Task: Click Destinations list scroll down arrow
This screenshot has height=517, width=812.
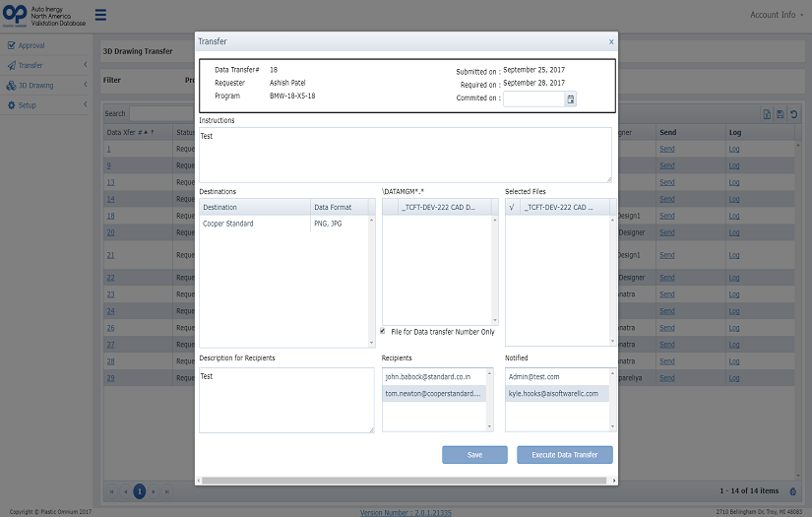Action: 371,343
